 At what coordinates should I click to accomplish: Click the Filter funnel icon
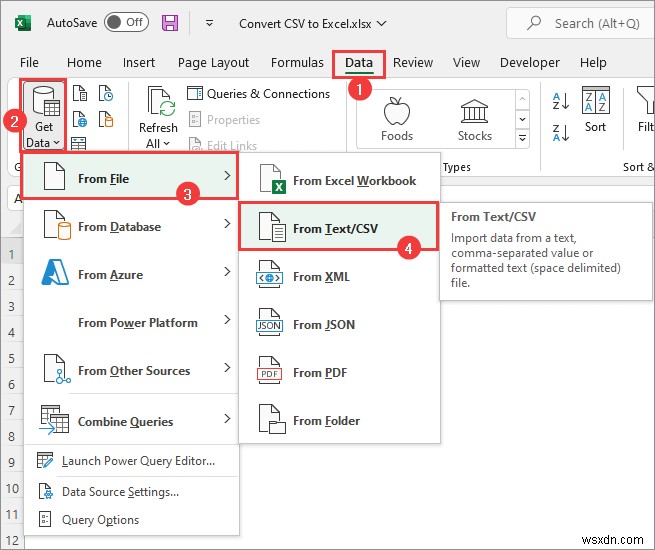(x=646, y=100)
